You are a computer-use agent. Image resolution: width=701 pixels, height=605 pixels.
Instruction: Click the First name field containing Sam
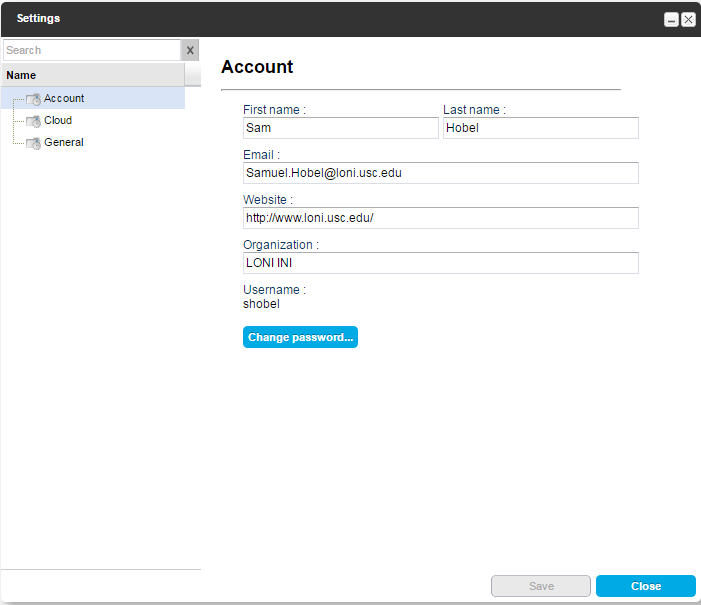(341, 128)
